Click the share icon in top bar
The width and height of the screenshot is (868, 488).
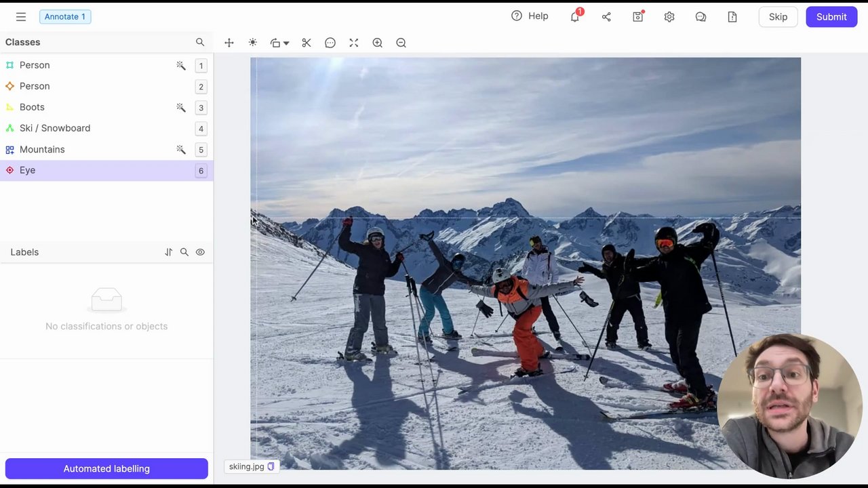point(606,17)
